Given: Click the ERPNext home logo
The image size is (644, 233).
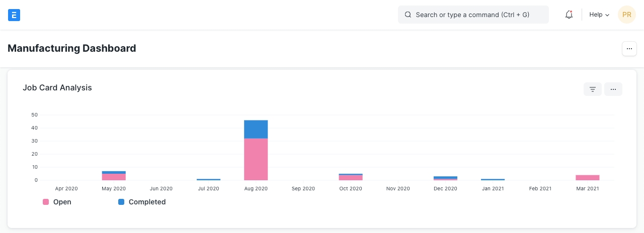Looking at the screenshot, I should pyautogui.click(x=14, y=15).
